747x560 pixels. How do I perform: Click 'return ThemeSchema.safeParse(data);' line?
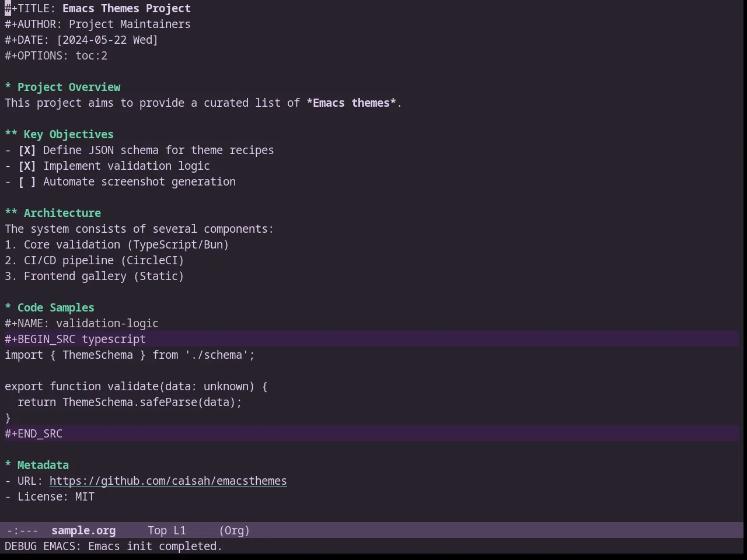point(130,402)
